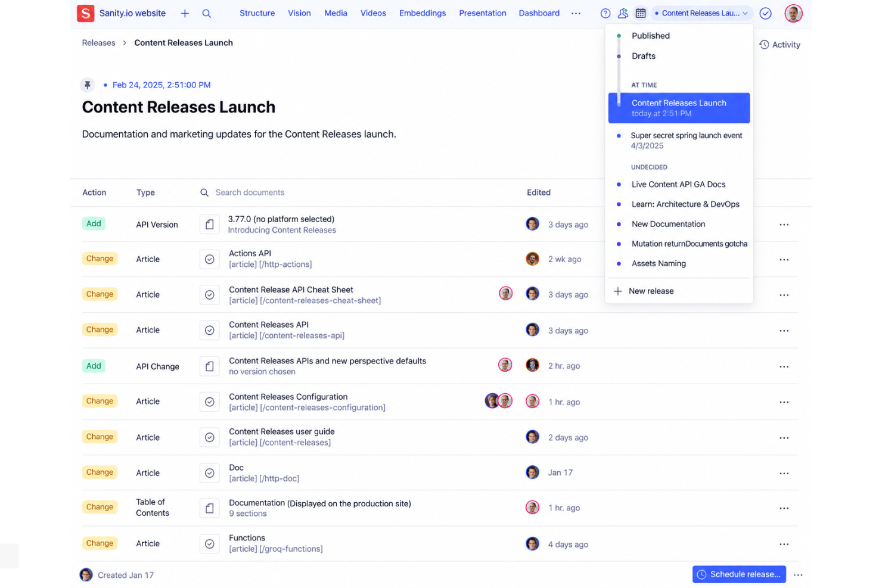Open the help question-mark icon
Image resolution: width=882 pixels, height=588 pixels.
(x=605, y=13)
